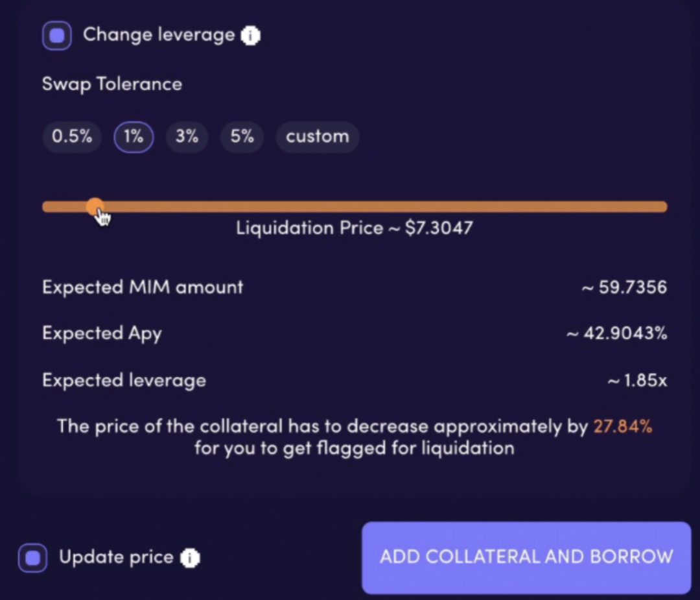Choose 3% swap tolerance

[x=187, y=137]
